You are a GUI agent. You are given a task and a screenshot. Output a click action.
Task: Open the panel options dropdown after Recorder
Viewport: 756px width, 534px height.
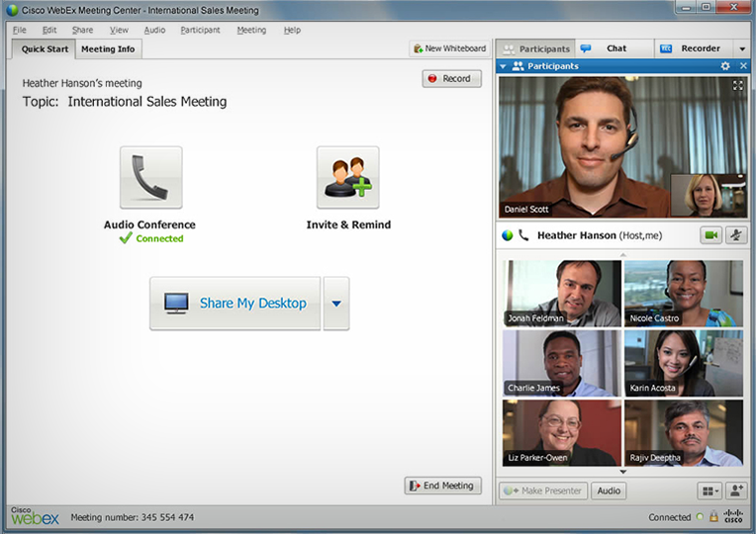coord(742,48)
